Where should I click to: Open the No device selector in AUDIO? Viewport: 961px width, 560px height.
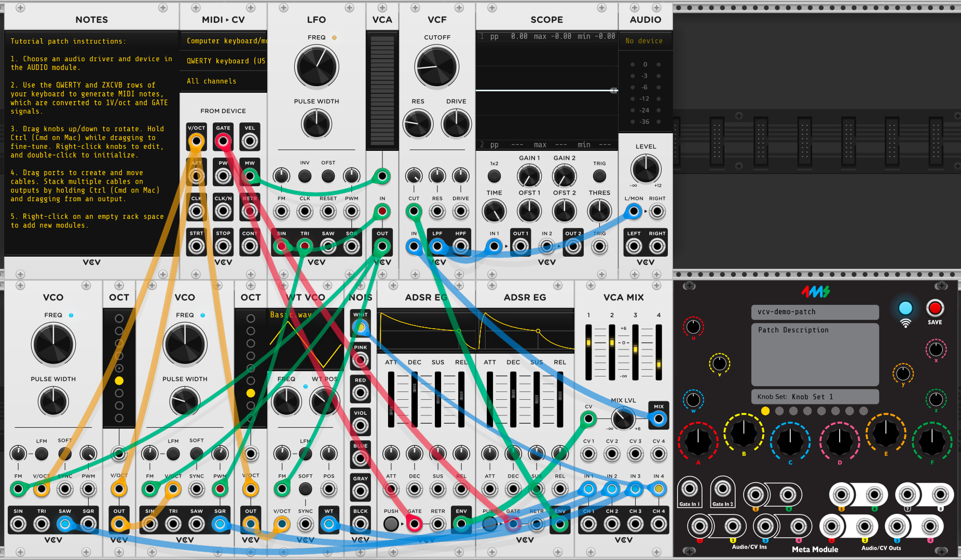coord(645,41)
